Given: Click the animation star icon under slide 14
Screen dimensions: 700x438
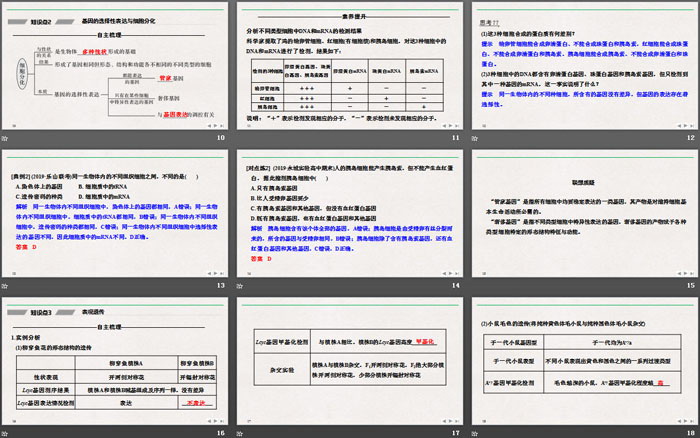Looking at the screenshot, I should pyautogui.click(x=240, y=286).
